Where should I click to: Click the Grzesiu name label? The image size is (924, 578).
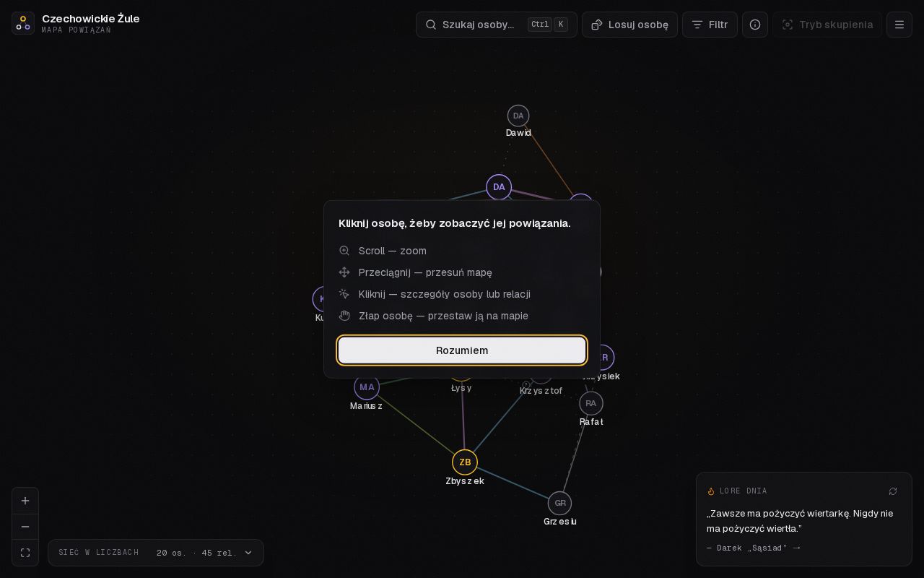click(x=560, y=522)
